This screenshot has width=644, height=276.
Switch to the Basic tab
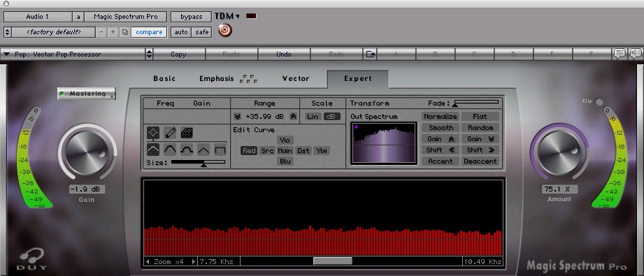coord(164,78)
